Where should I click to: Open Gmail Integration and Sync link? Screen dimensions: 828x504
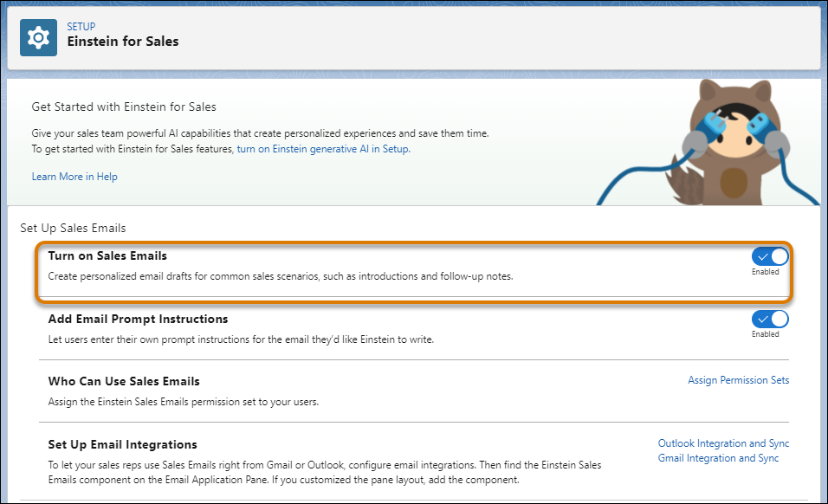coord(718,458)
